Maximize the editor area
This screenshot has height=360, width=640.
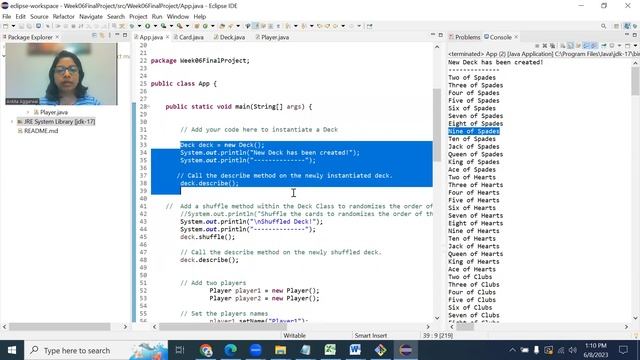[x=440, y=36]
